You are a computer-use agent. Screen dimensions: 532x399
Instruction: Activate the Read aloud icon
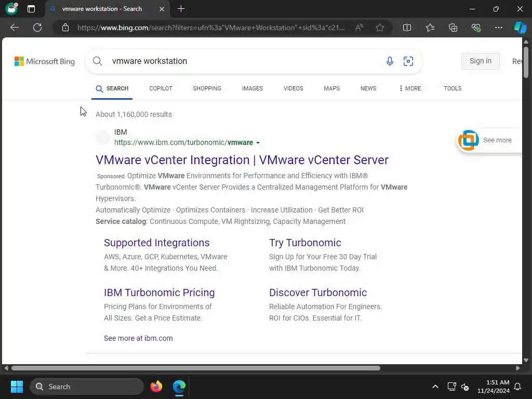tap(359, 28)
